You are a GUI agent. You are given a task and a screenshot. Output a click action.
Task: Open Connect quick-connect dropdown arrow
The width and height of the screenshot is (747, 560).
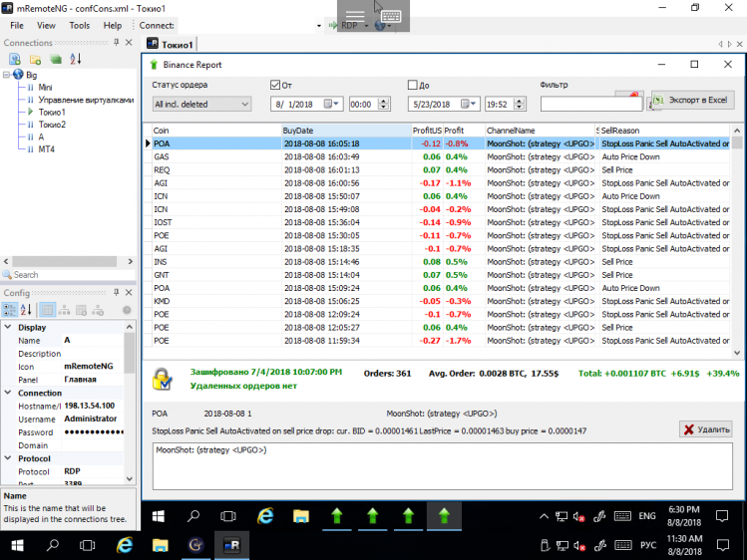coord(319,26)
